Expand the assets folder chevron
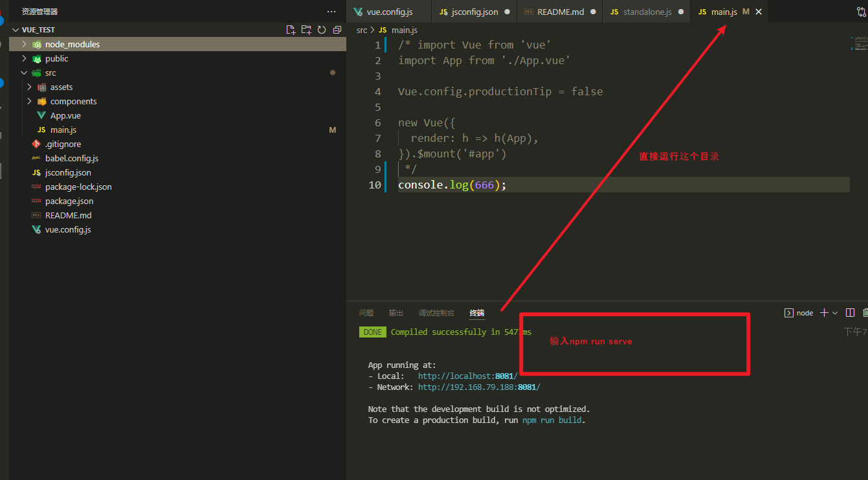868x480 pixels. tap(29, 87)
